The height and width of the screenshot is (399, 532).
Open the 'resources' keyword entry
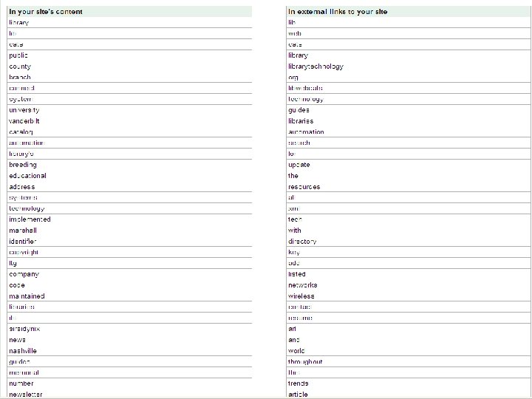coord(304,187)
